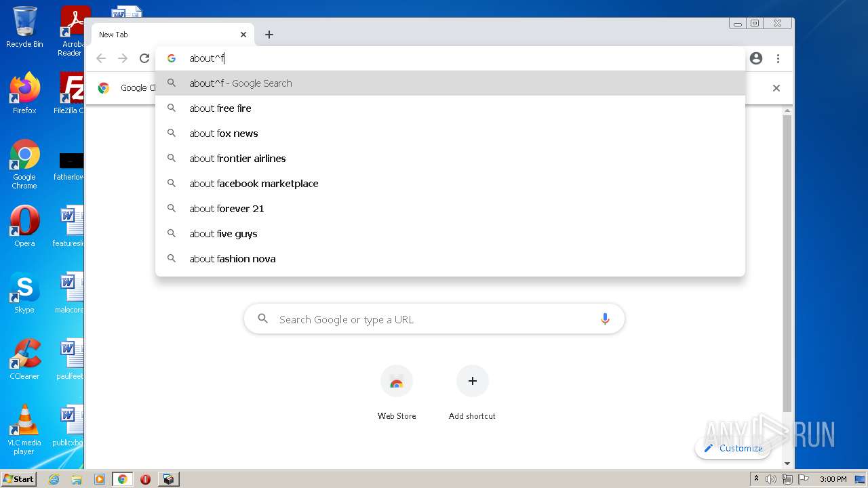868x488 pixels.
Task: Go forward with the forward arrow
Action: [123, 58]
